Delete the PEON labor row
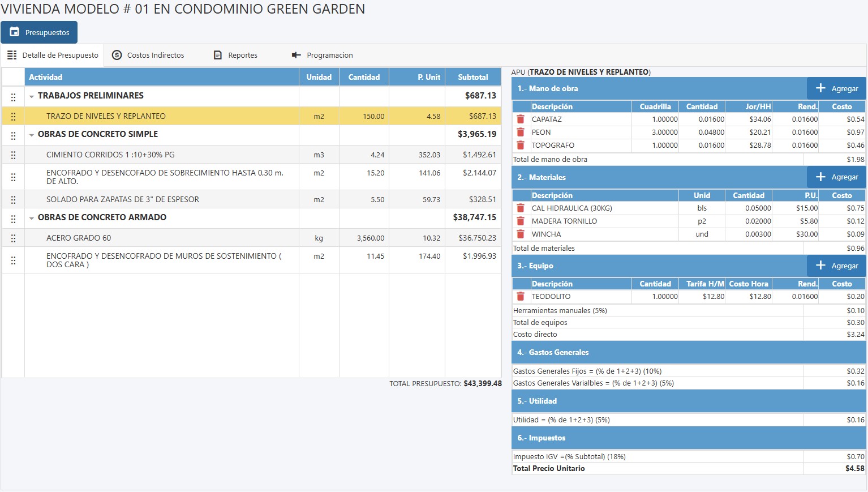The height and width of the screenshot is (492, 868). coord(521,132)
